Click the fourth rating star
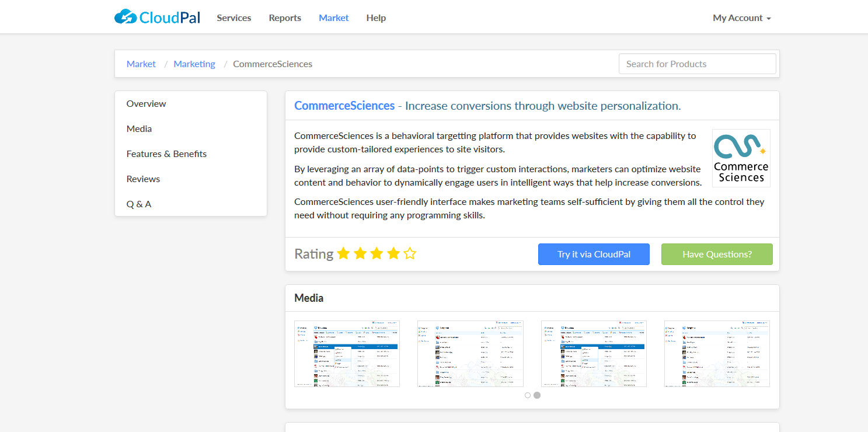The width and height of the screenshot is (868, 432). point(393,253)
